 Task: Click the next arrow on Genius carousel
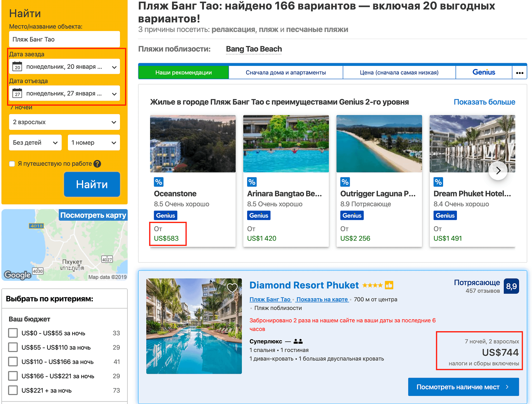click(498, 171)
